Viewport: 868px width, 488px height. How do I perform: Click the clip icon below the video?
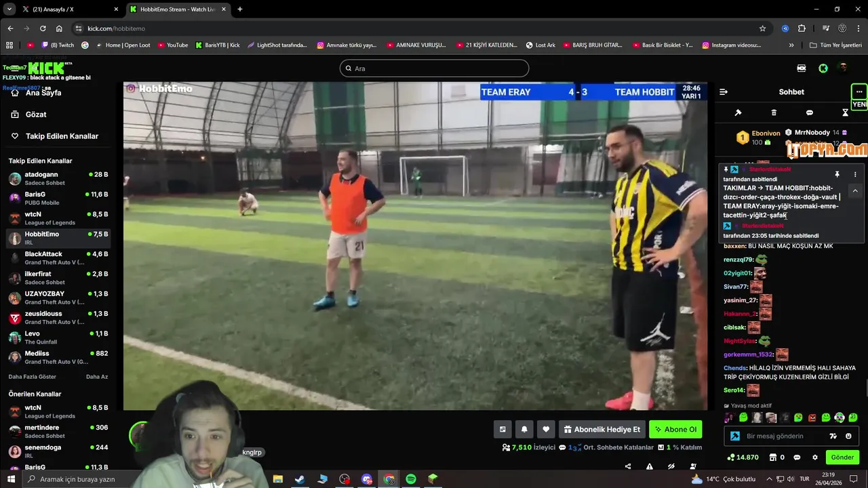(x=502, y=429)
